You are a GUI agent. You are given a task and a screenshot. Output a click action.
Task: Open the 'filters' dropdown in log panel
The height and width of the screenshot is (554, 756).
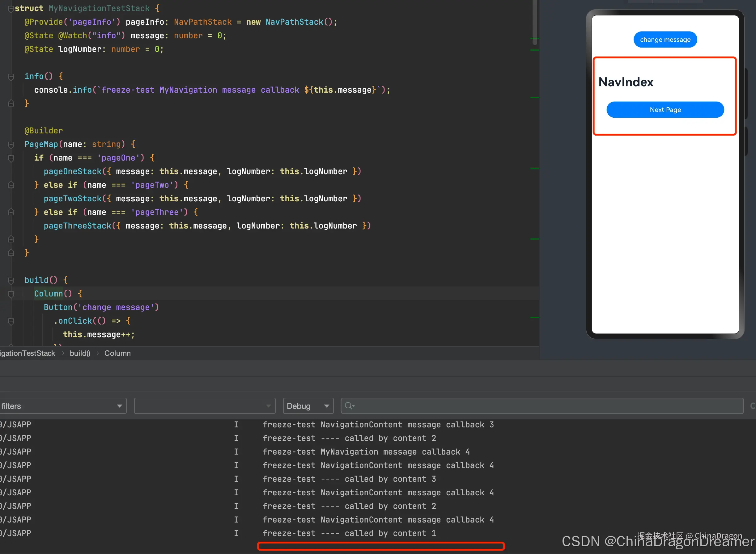click(x=62, y=406)
